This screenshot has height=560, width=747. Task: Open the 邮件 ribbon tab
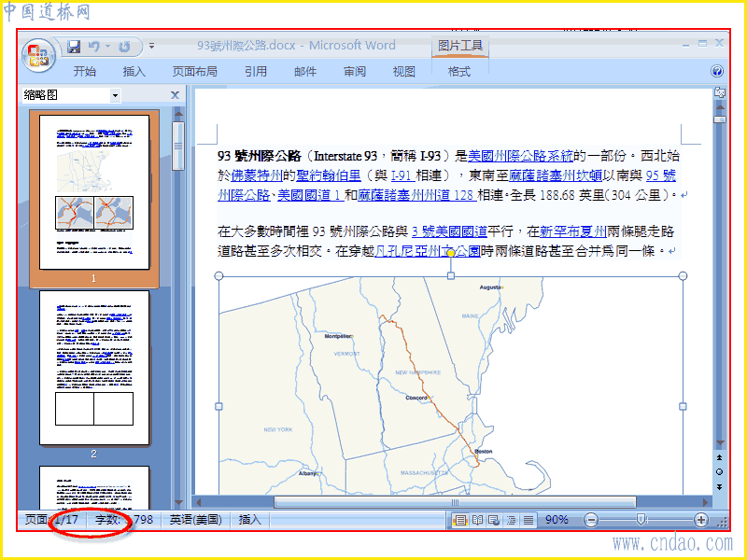305,72
